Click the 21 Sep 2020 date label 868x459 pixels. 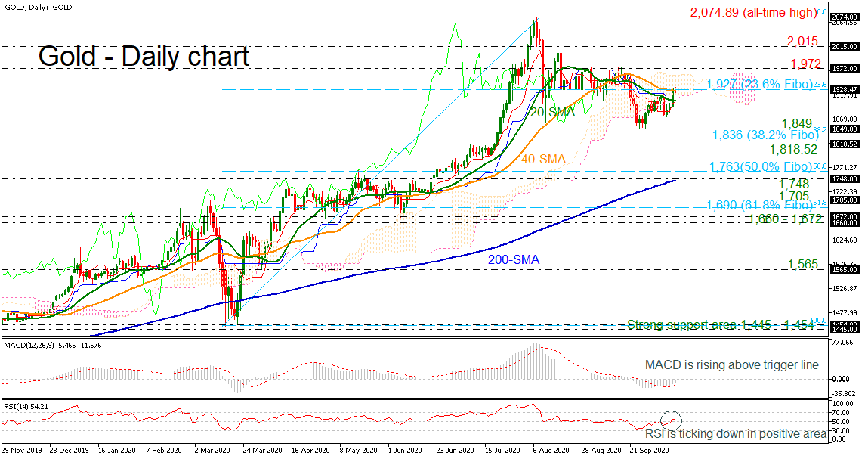click(650, 451)
